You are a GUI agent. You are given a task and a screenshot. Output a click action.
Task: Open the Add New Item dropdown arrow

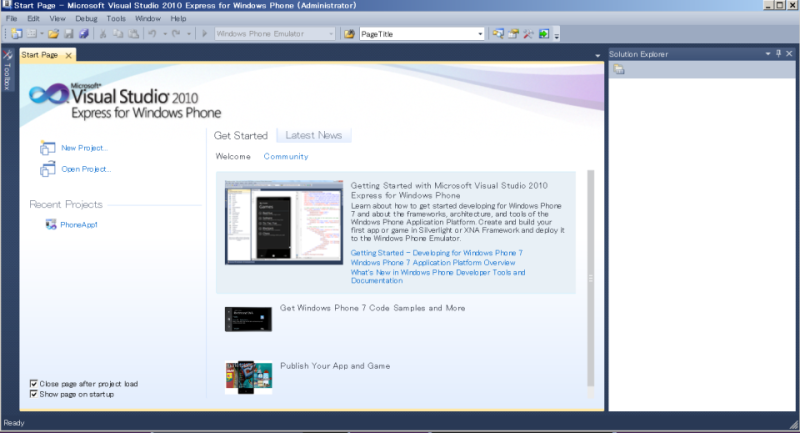coord(42,34)
